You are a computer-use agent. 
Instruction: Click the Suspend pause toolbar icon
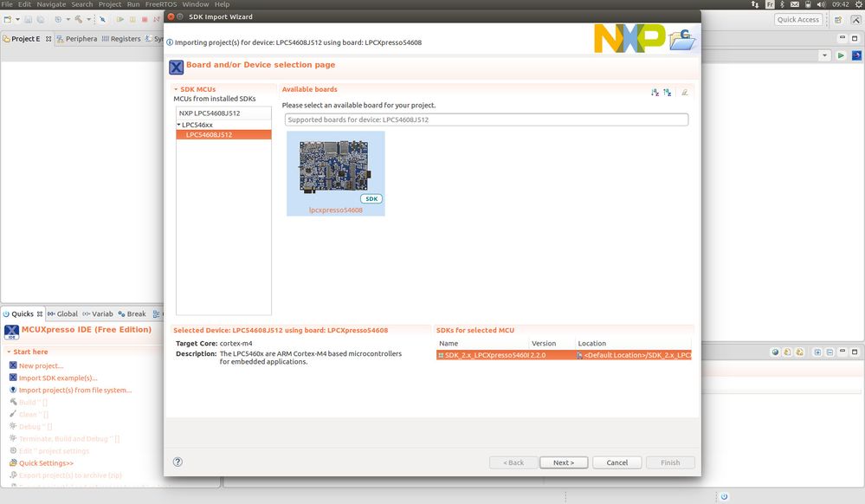[132, 19]
